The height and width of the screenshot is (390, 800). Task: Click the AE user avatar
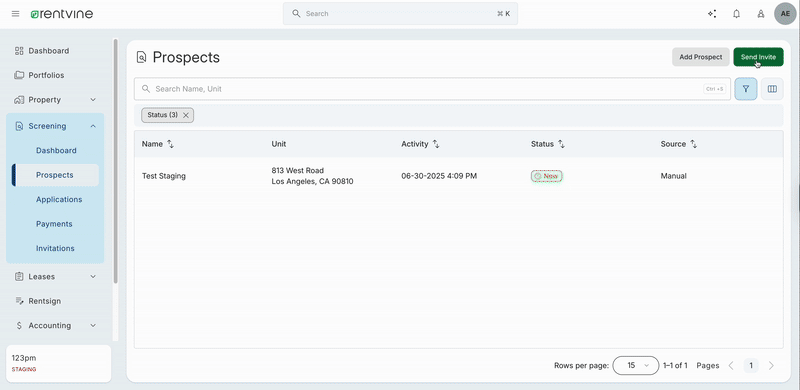click(785, 14)
